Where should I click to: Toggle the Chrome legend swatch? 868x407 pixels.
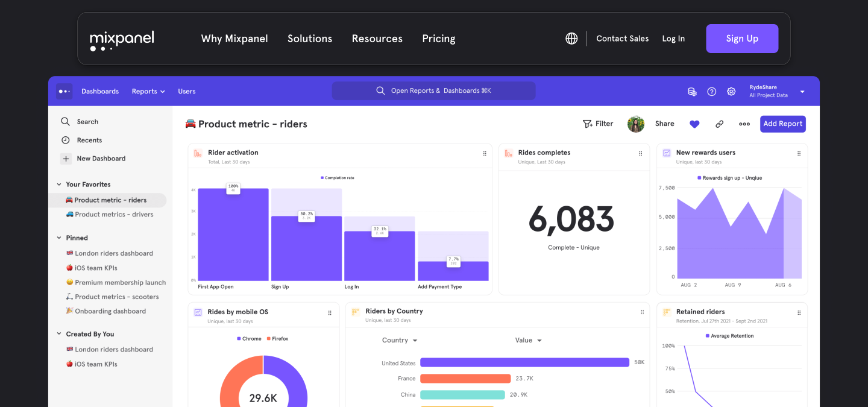tap(239, 339)
